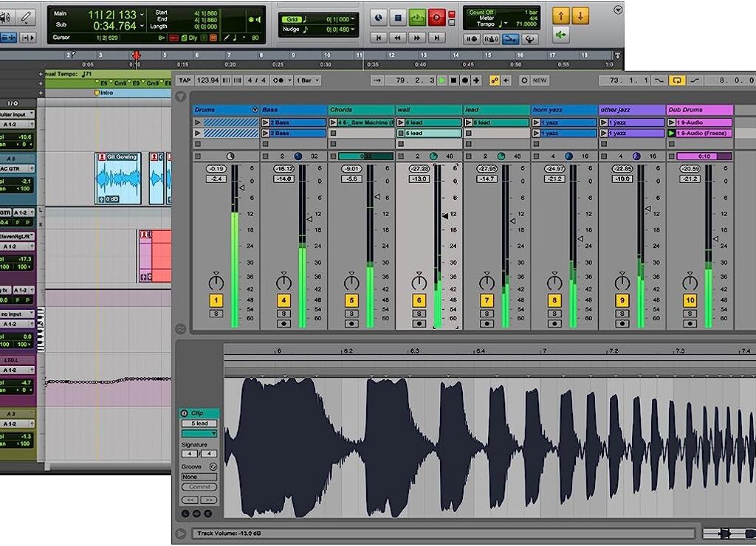Launch the '4 6-_Saw Machine' clip in Chords
This screenshot has width=756, height=546.
(333, 122)
